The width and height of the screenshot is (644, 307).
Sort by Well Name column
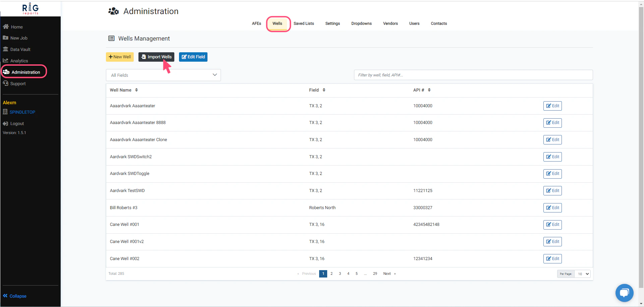click(124, 90)
